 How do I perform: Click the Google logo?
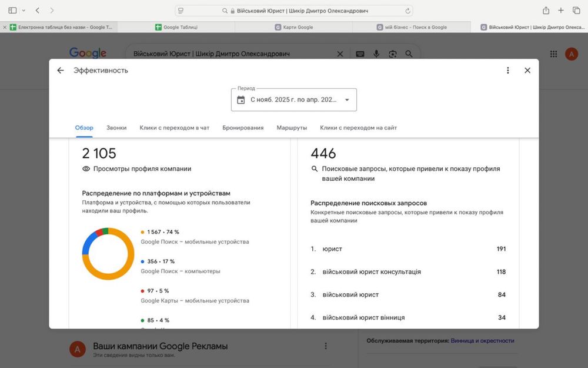(x=88, y=54)
